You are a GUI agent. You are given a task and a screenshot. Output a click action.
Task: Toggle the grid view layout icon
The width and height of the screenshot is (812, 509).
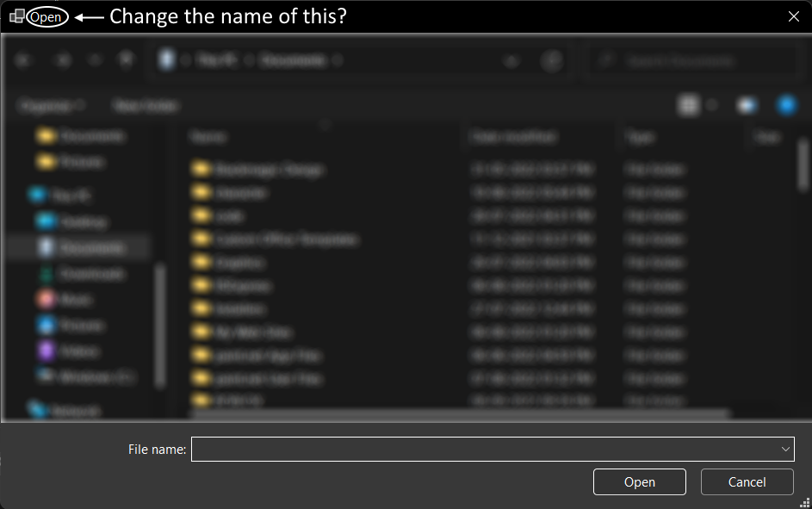689,104
